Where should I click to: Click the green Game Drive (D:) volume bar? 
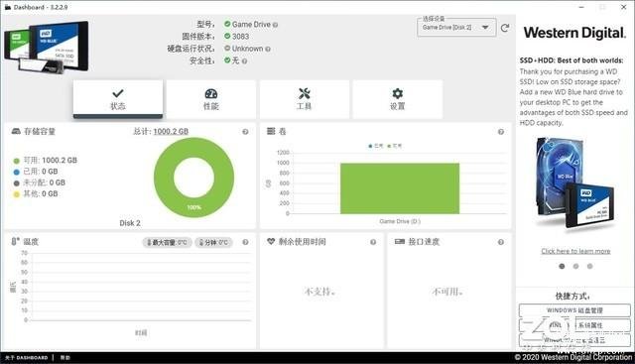click(400, 188)
